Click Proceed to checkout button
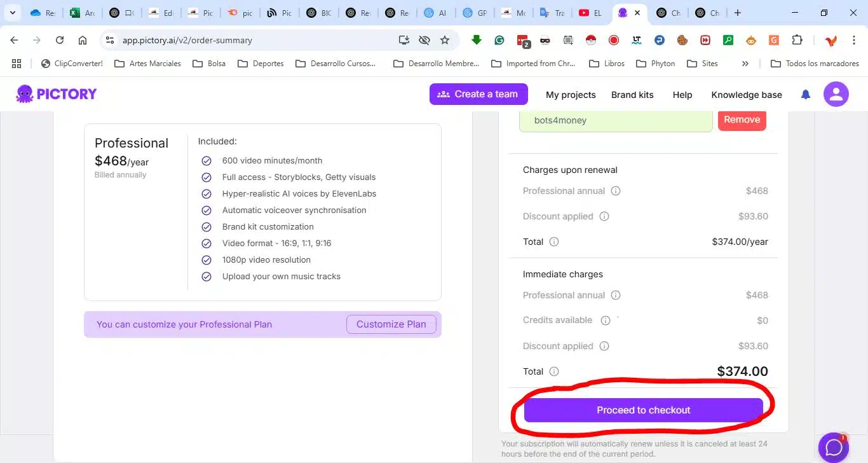 [643, 410]
